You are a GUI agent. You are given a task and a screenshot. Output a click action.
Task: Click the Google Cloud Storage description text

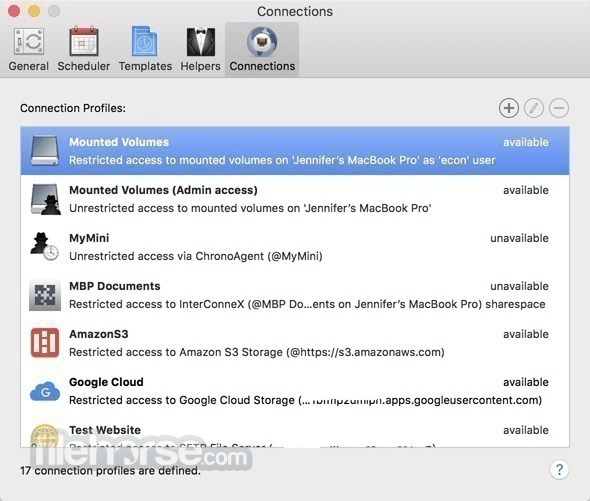tap(306, 400)
